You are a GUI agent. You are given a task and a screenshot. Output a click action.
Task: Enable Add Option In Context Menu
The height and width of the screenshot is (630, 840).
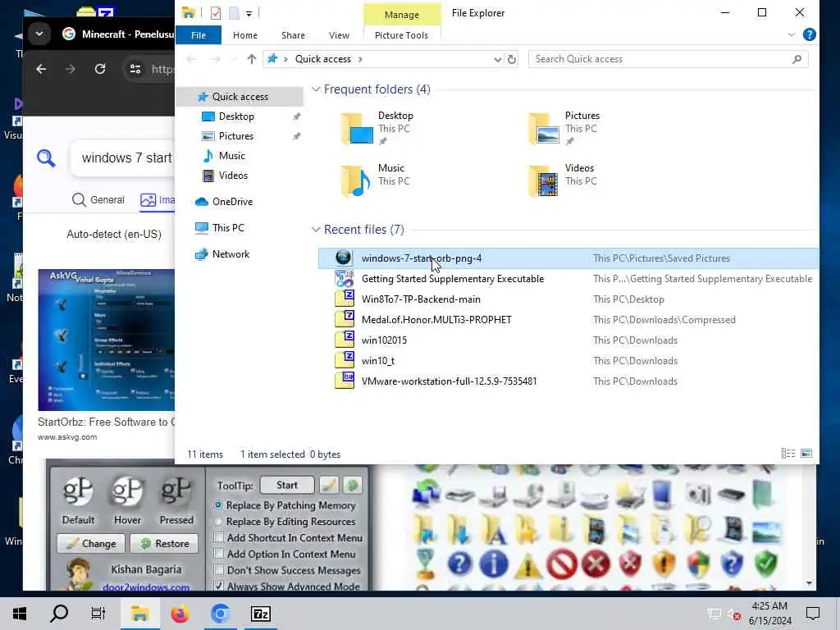point(218,554)
